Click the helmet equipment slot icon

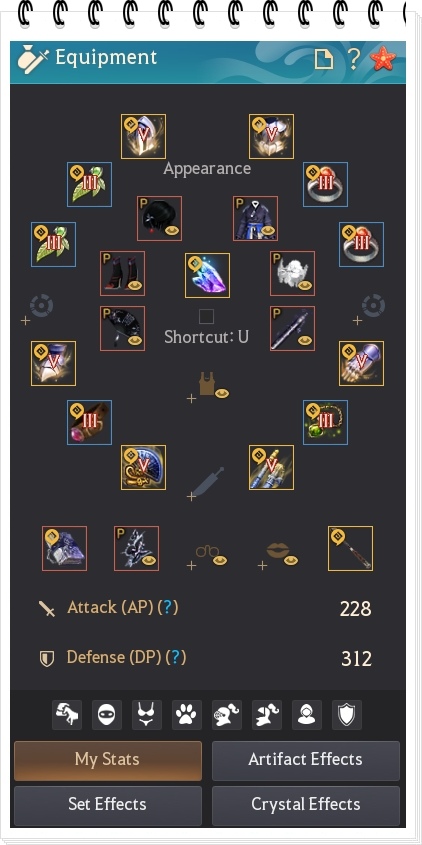point(143,136)
